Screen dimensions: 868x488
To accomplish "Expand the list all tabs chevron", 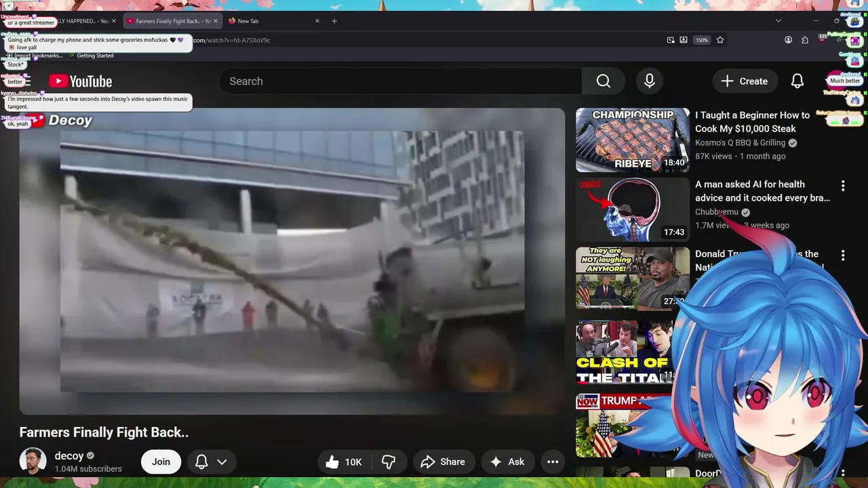I will coord(778,21).
